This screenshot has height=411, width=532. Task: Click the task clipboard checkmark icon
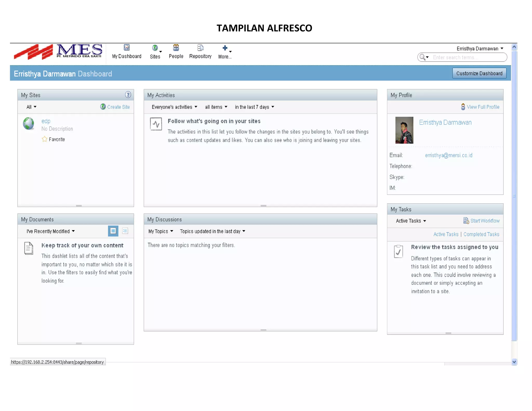(x=398, y=251)
